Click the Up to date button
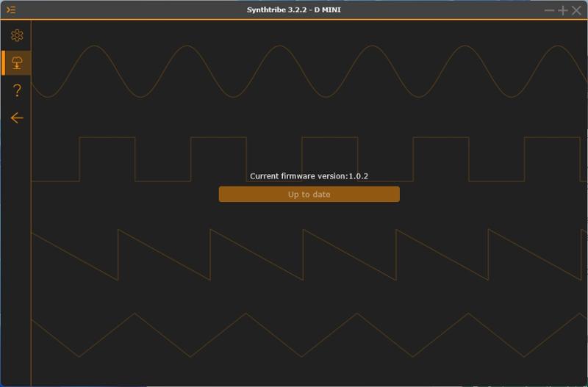This screenshot has width=588, height=387. 309,194
